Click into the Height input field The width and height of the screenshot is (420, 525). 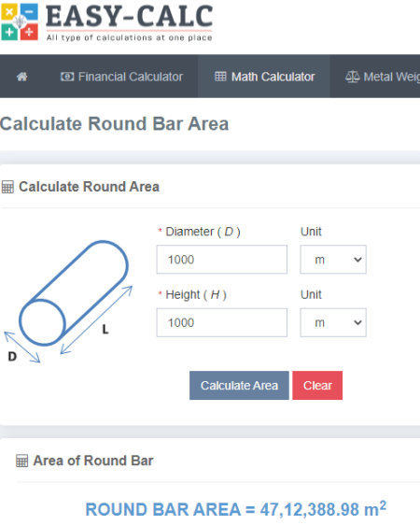click(222, 322)
